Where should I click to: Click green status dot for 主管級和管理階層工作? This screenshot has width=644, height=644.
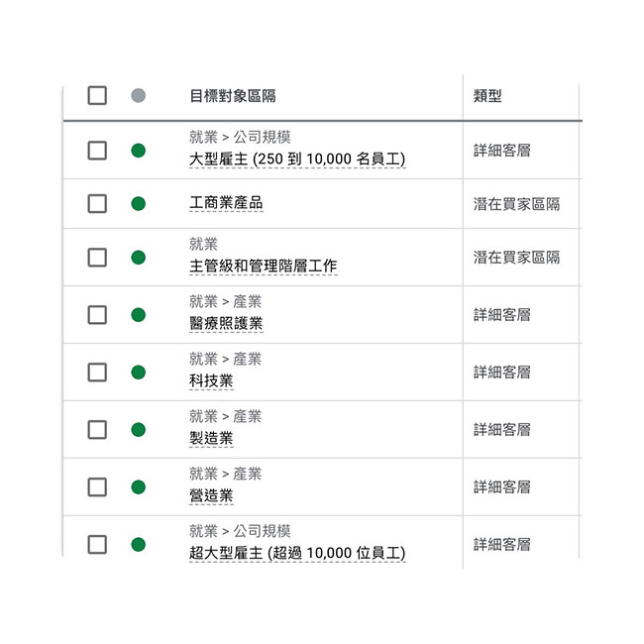138,258
